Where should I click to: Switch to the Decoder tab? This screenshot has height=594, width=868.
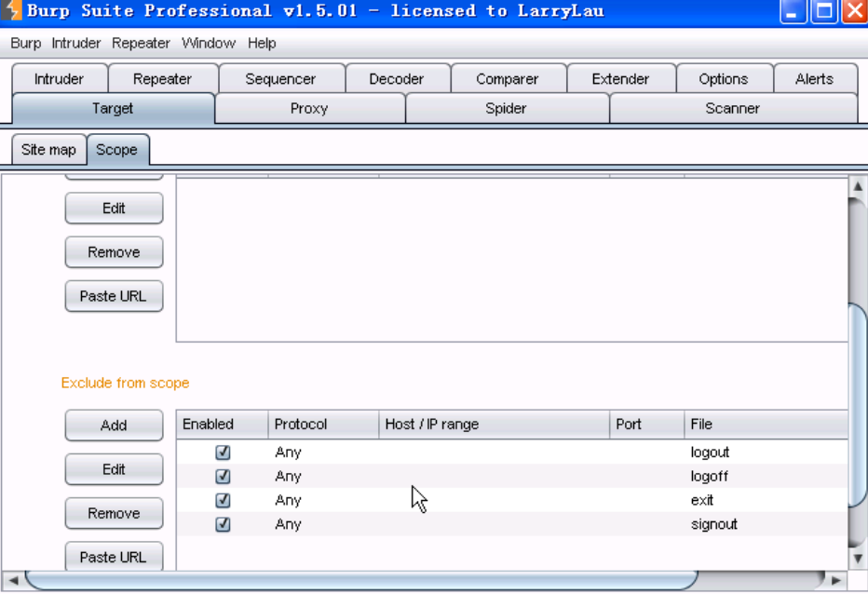[397, 79]
